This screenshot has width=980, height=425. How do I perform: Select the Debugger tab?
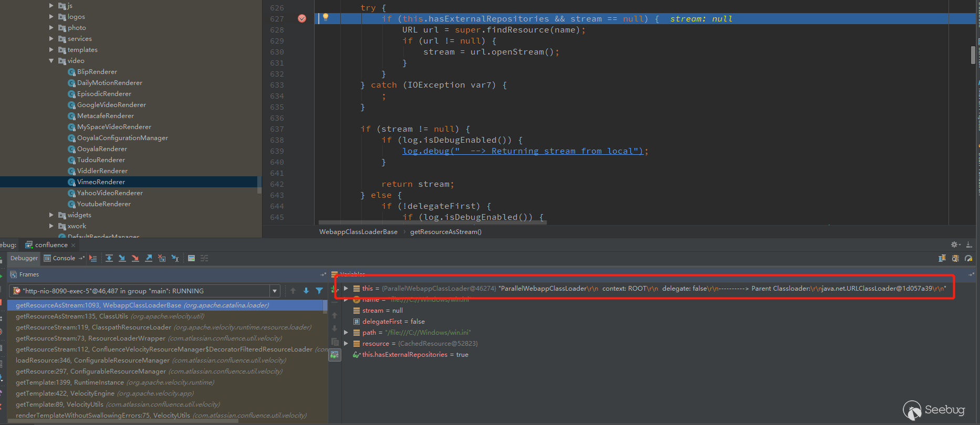point(24,258)
